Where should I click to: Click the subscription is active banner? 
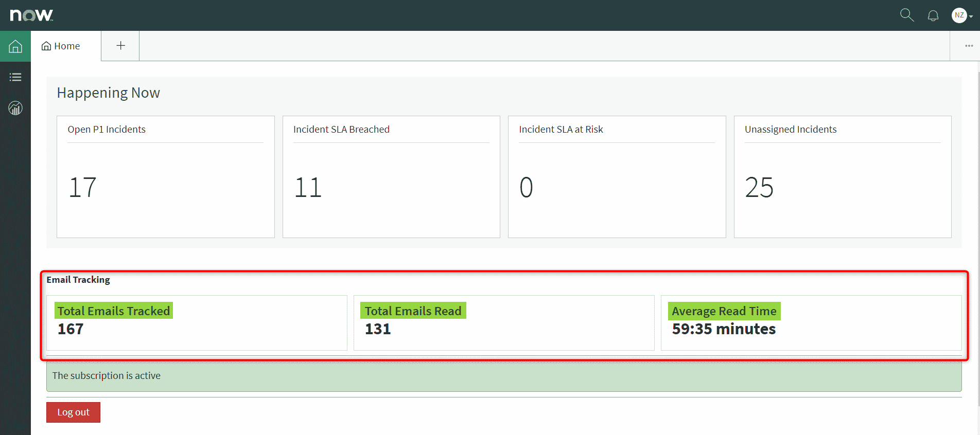click(503, 376)
